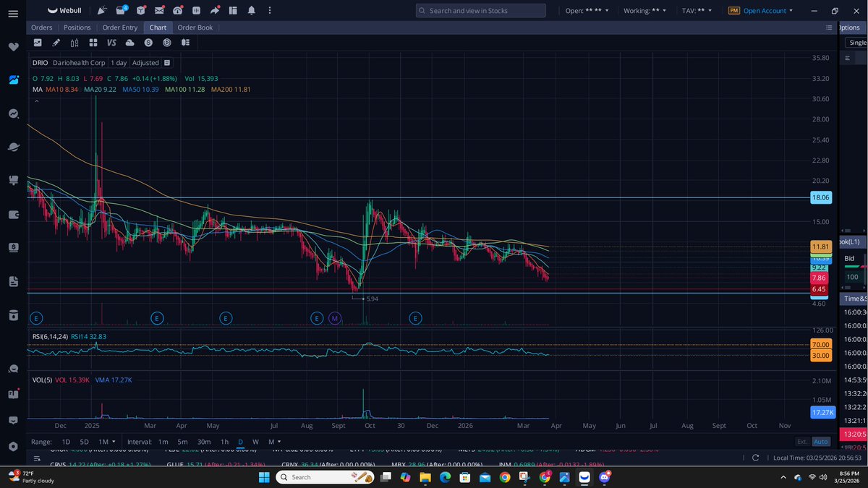Open the Single dropdown in Options panel
This screenshot has width=868, height=488.
(857, 43)
